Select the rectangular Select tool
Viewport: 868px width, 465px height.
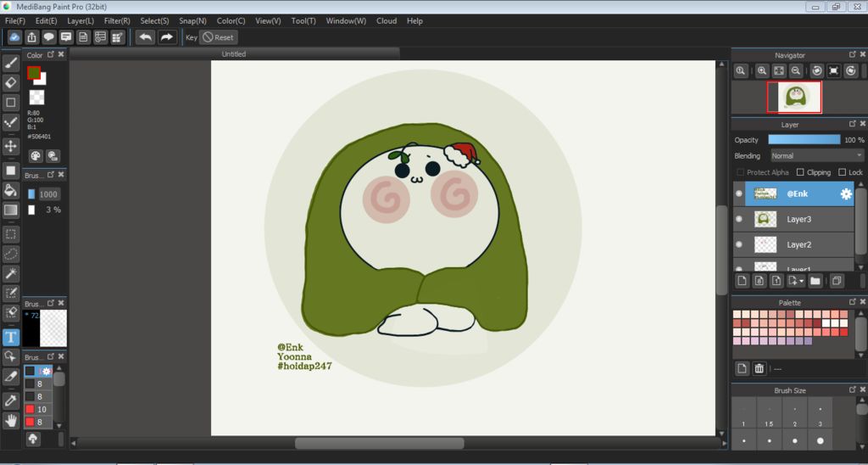click(x=10, y=234)
